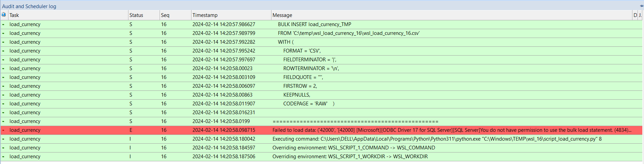This screenshot has width=644, height=164.
Task: Sort by the Timestamp column header
Action: [x=232, y=15]
